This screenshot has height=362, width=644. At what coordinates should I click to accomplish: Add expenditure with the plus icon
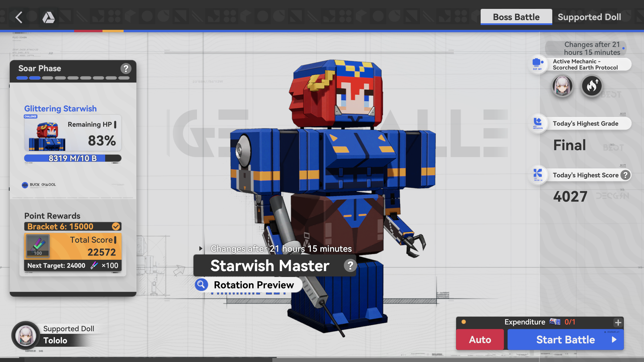(618, 322)
